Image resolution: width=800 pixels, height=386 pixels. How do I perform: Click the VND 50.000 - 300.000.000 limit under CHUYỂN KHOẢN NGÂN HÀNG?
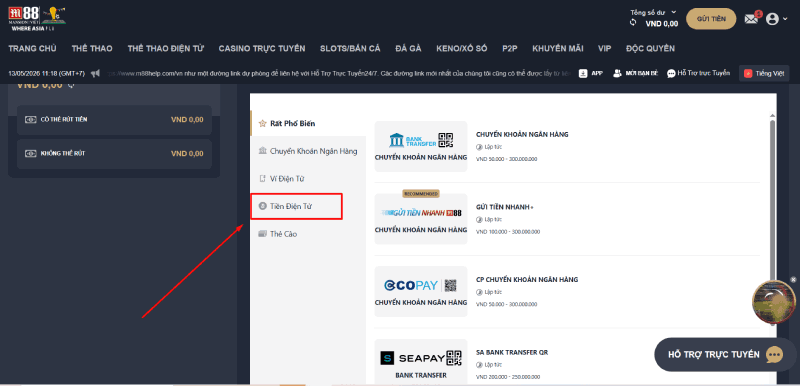(506, 159)
